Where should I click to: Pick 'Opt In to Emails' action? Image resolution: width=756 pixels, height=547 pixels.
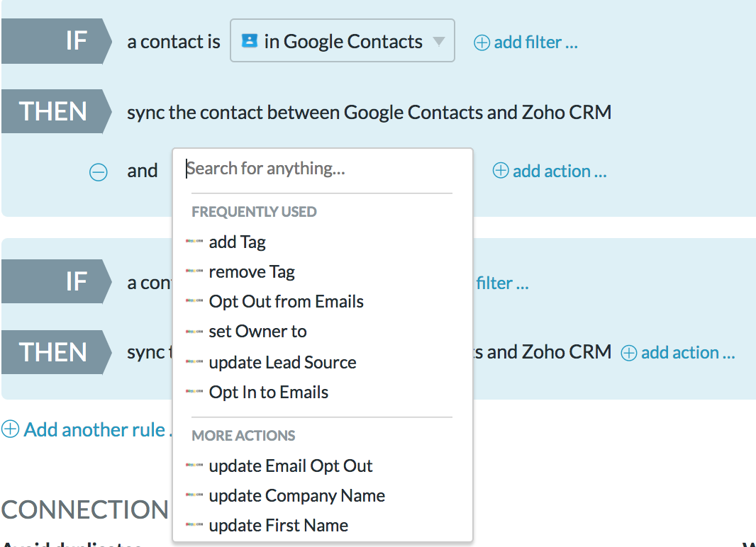(269, 392)
